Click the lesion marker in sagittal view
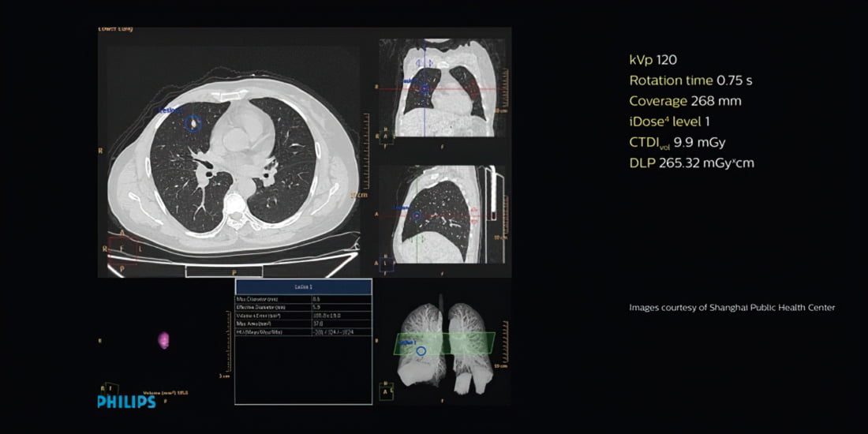The image size is (868, 434). 417,215
